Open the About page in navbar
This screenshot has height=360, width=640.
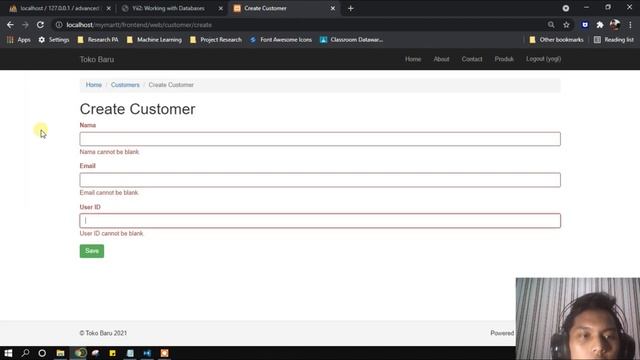point(441,59)
